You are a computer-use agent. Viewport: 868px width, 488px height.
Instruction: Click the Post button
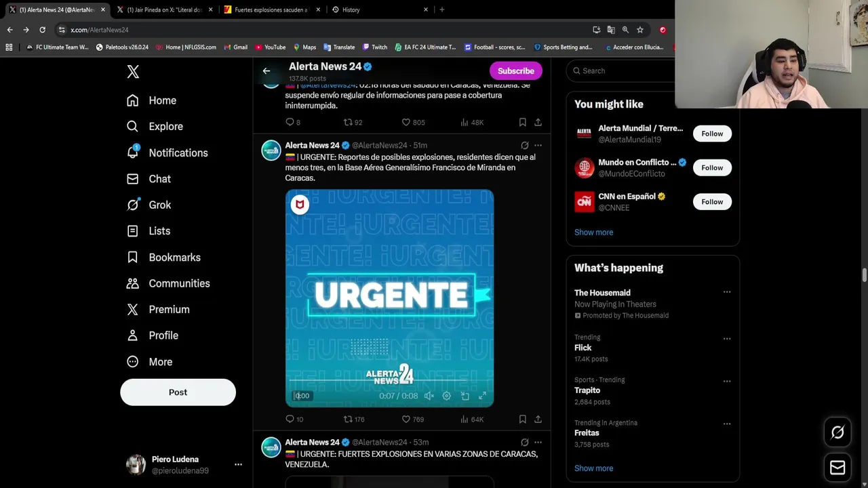pos(178,392)
